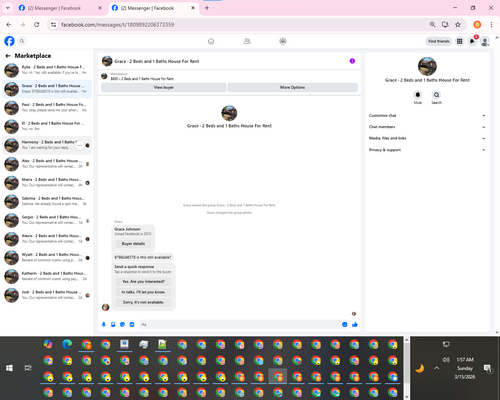Click the Facebook search magnifier icon
The height and width of the screenshot is (400, 500).
22,41
